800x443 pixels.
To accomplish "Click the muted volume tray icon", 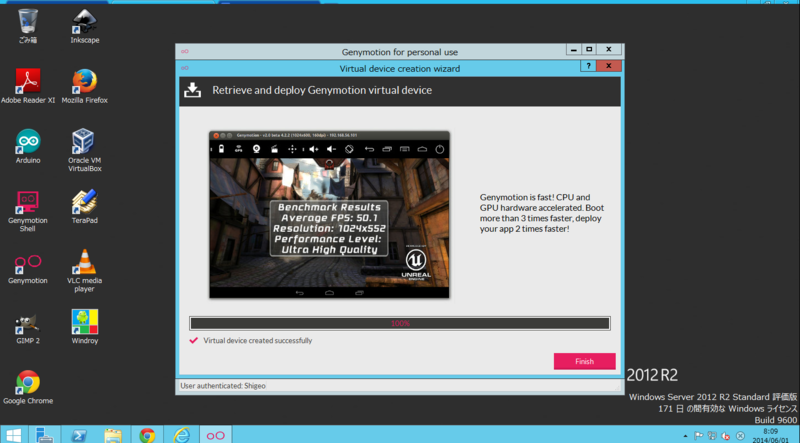I will [725, 436].
